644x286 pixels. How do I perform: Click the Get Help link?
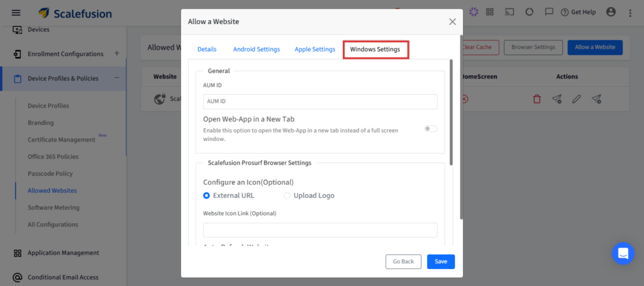coord(579,13)
